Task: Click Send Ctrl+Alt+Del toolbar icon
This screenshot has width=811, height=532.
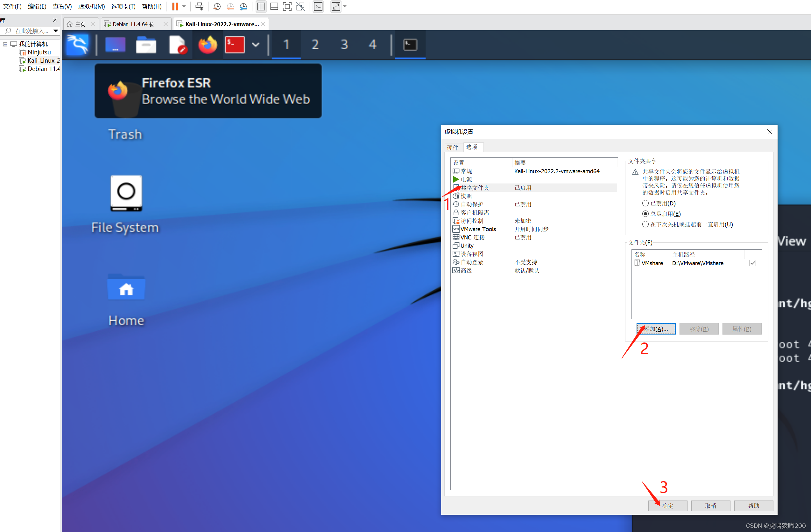Action: pyautogui.click(x=199, y=6)
